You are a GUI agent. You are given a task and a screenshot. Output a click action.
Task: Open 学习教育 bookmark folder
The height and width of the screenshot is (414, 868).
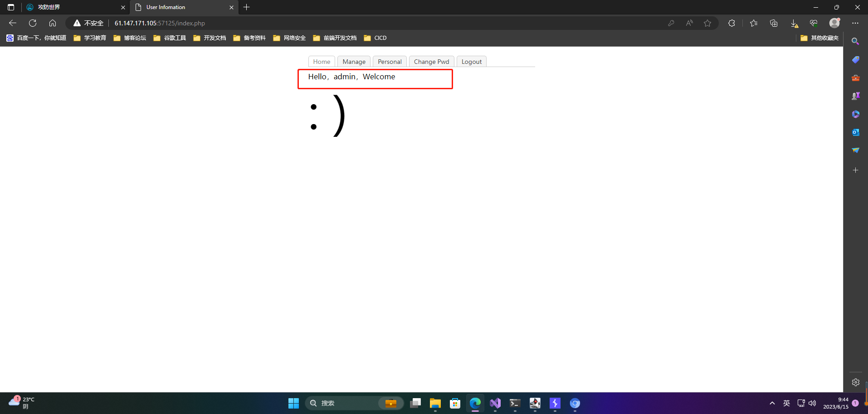pyautogui.click(x=90, y=38)
